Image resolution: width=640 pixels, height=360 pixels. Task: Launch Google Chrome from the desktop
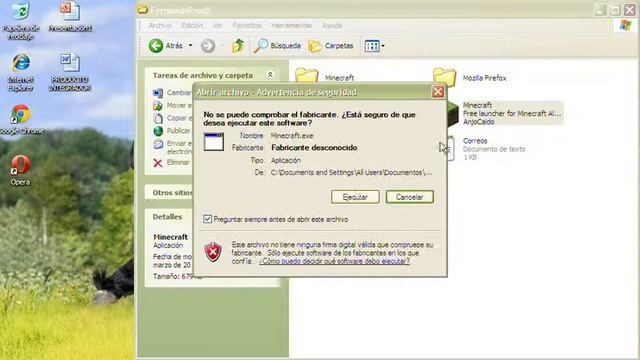(20, 120)
